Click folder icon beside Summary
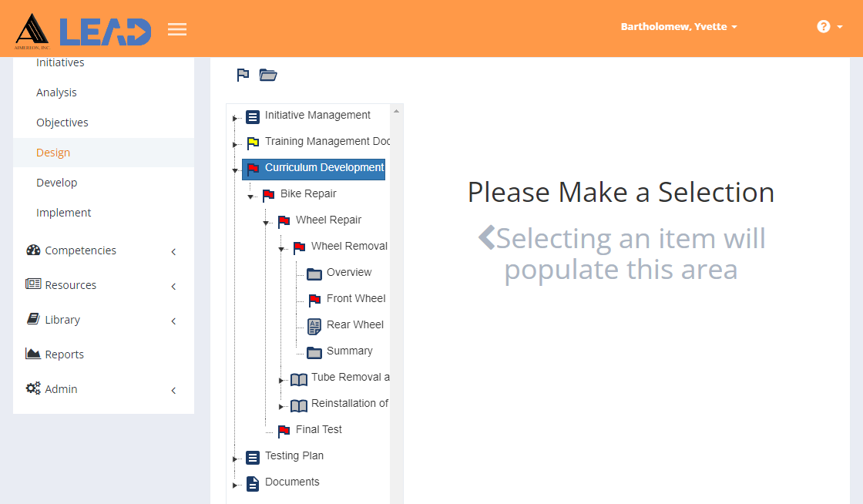863x504 pixels. [314, 353]
